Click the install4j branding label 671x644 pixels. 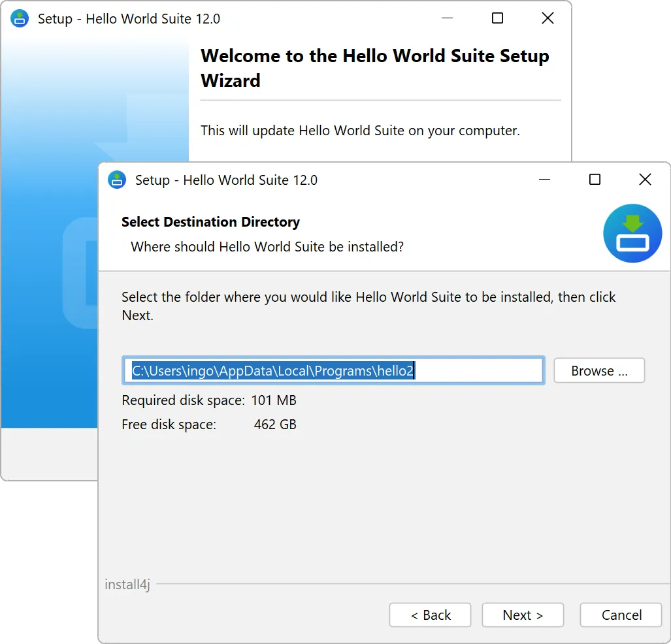[x=126, y=585]
